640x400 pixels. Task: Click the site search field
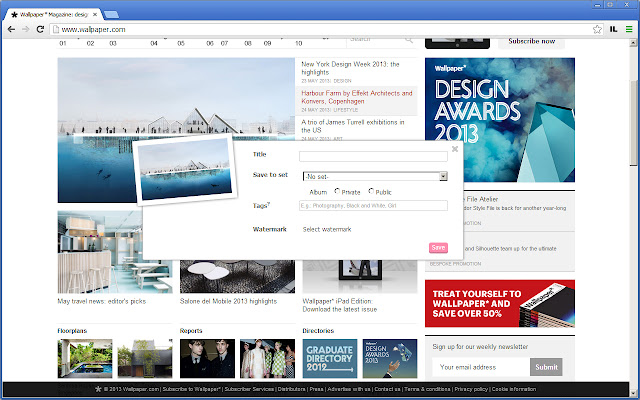(x=376, y=40)
